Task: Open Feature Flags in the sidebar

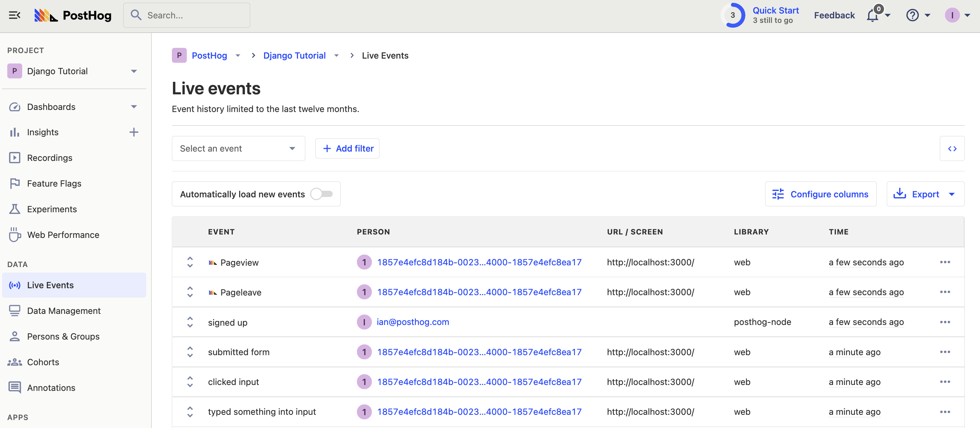Action: click(54, 183)
